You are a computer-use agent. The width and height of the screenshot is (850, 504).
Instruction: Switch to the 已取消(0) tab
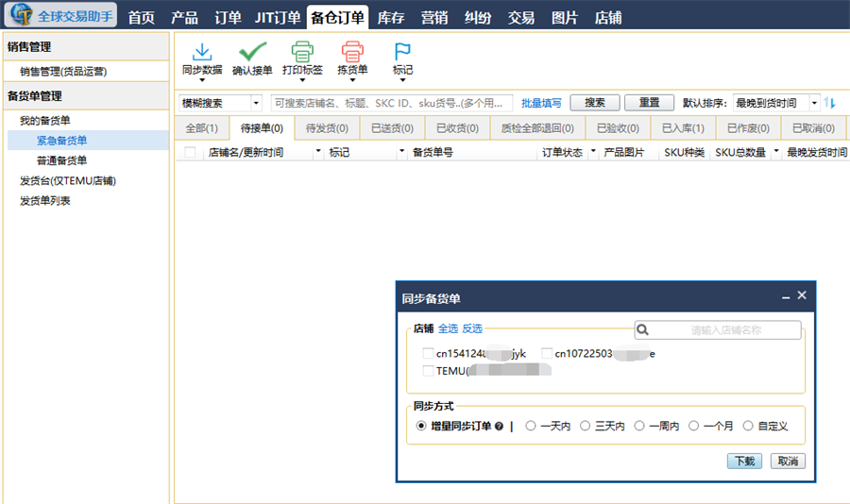813,128
